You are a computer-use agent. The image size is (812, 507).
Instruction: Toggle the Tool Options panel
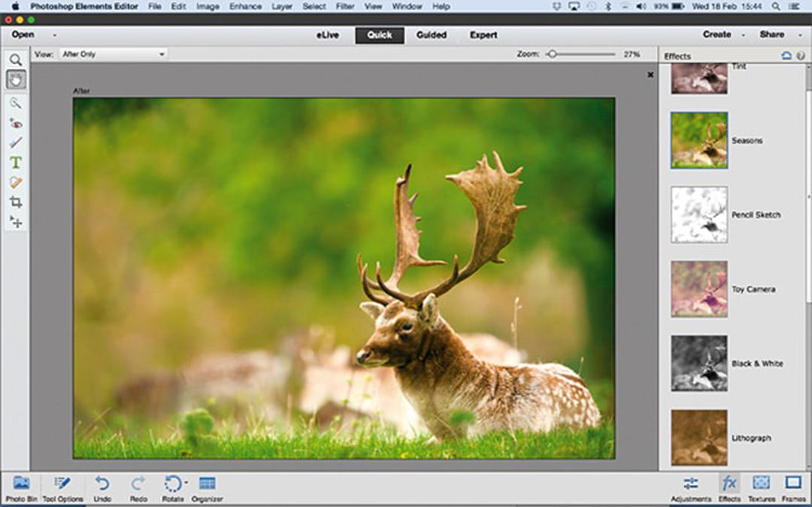tap(62, 489)
